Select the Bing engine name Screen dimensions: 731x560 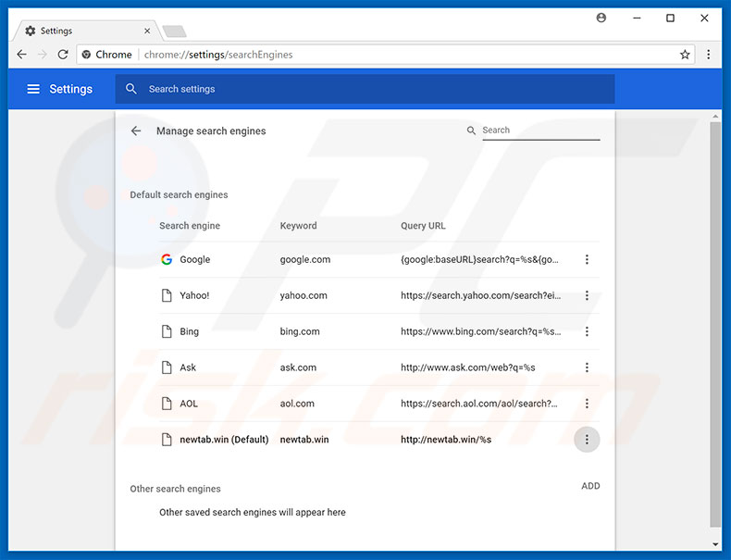(190, 331)
